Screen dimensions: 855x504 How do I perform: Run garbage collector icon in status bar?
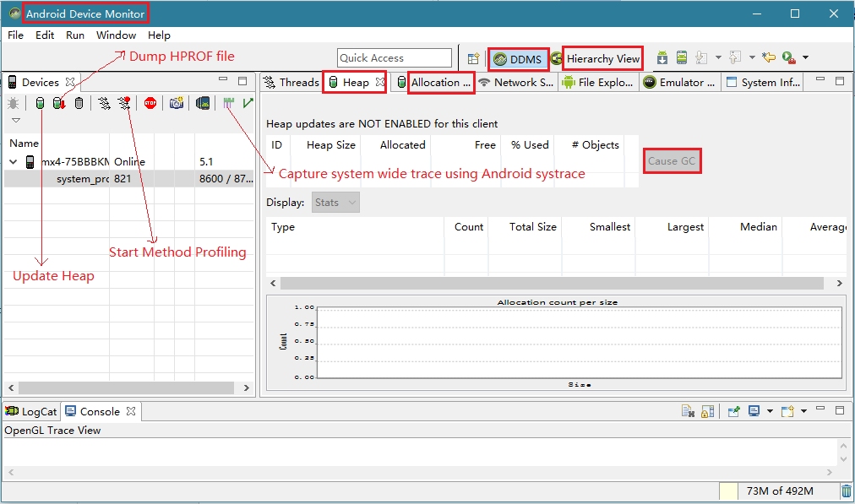846,491
